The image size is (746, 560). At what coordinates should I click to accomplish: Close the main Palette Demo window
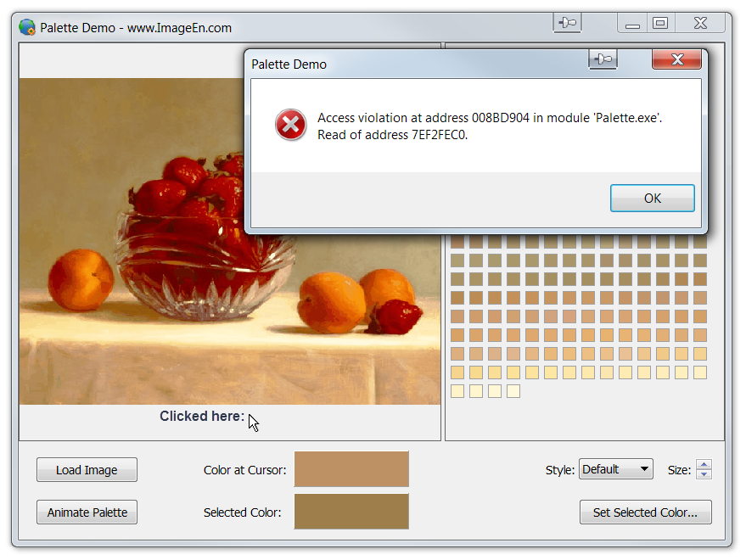700,23
